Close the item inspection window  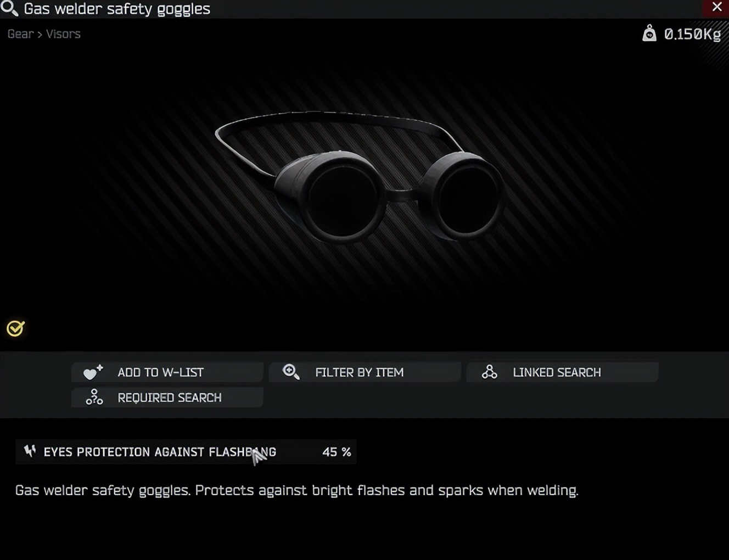click(716, 7)
